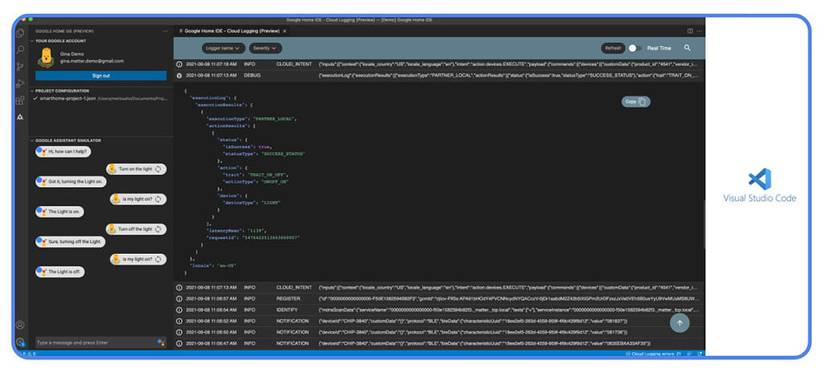825x370 pixels.
Task: Open the Logger name dropdown
Action: (223, 48)
